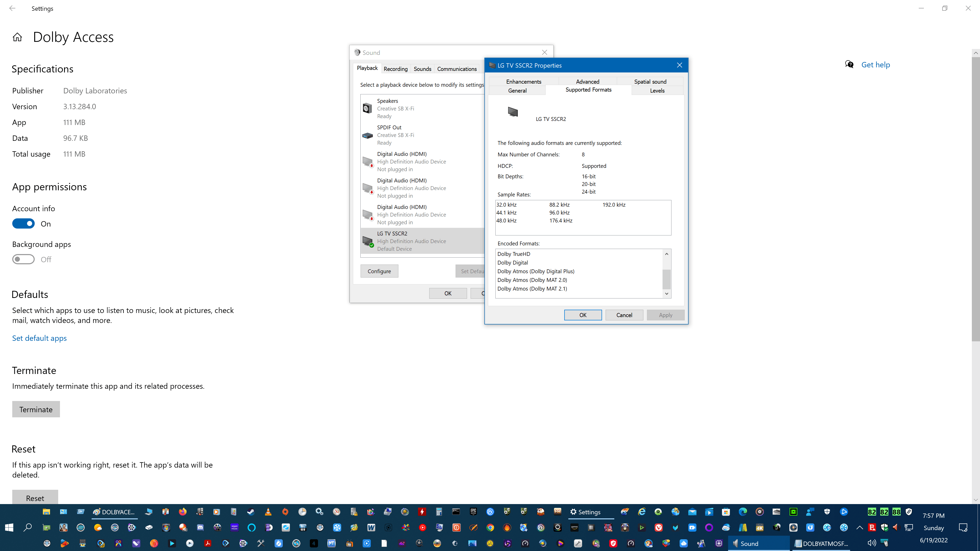
Task: Open the Mail app from taskbar
Action: pyautogui.click(x=692, y=512)
